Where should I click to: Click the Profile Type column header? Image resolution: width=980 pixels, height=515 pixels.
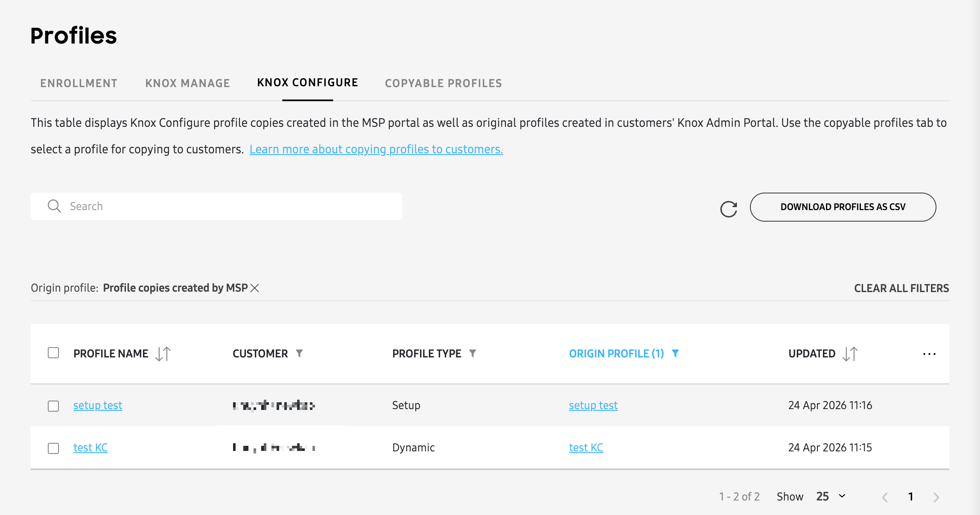(427, 354)
